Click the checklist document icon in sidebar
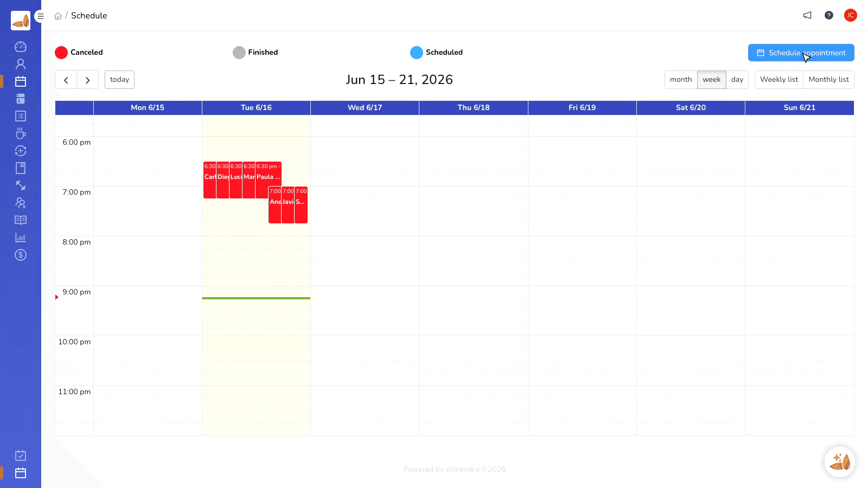The height and width of the screenshot is (488, 868). coord(21,116)
